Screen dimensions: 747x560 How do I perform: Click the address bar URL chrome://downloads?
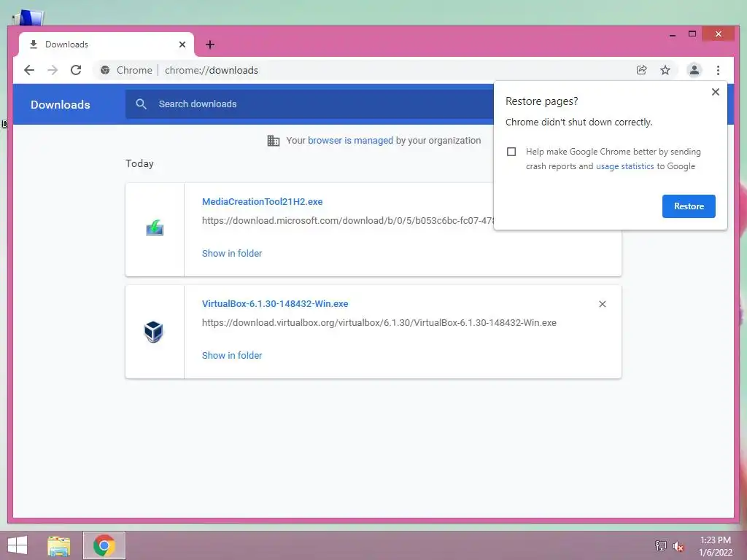[212, 71]
